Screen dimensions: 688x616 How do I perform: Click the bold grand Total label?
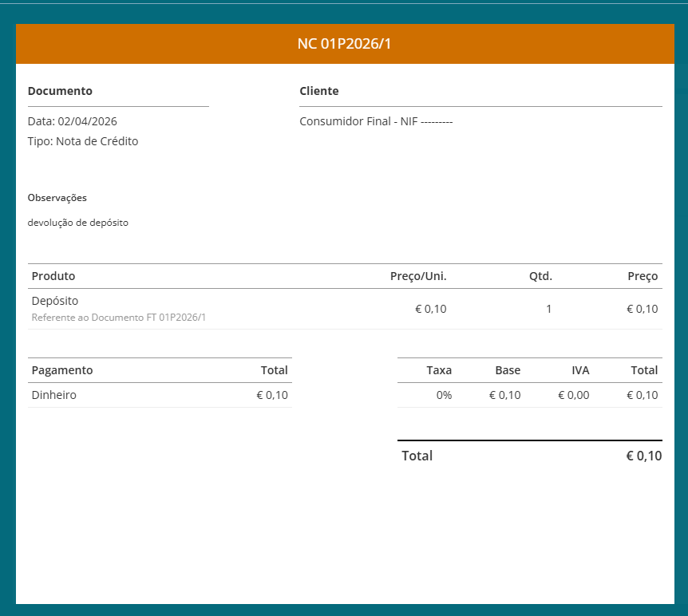pyautogui.click(x=417, y=456)
